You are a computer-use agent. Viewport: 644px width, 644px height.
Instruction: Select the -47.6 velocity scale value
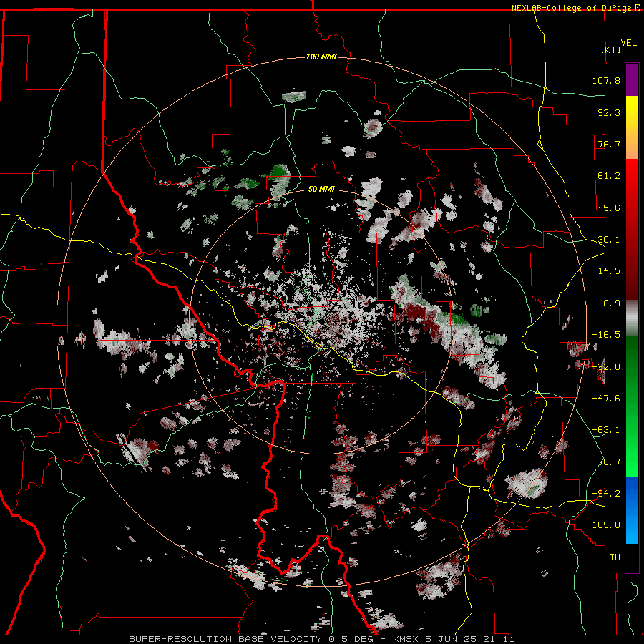point(606,399)
